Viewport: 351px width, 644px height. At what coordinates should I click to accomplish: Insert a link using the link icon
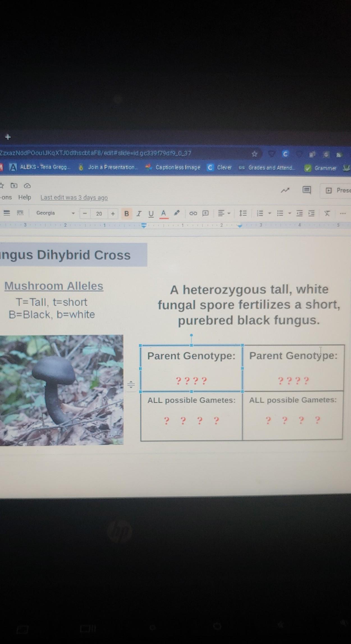pos(193,213)
